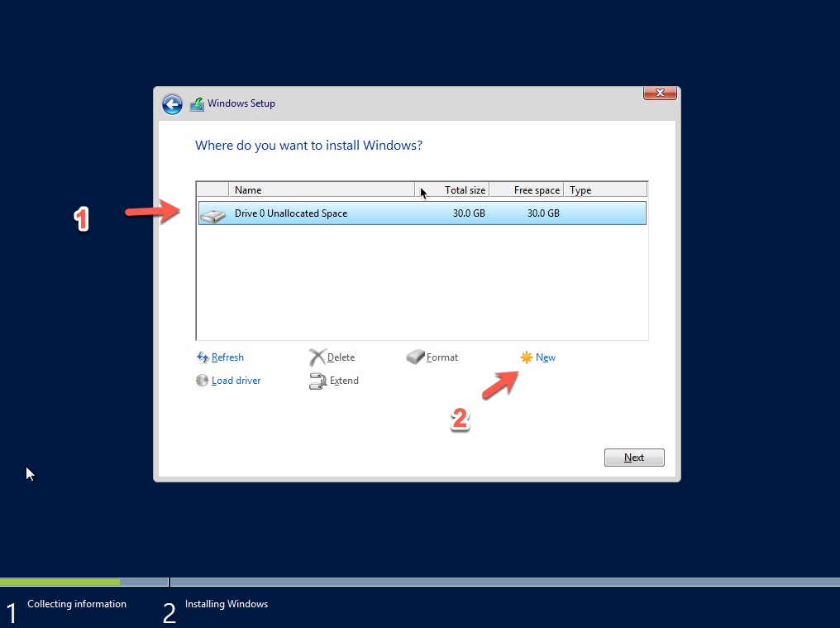Sort by the Type column header
The image size is (840, 628).
605,189
